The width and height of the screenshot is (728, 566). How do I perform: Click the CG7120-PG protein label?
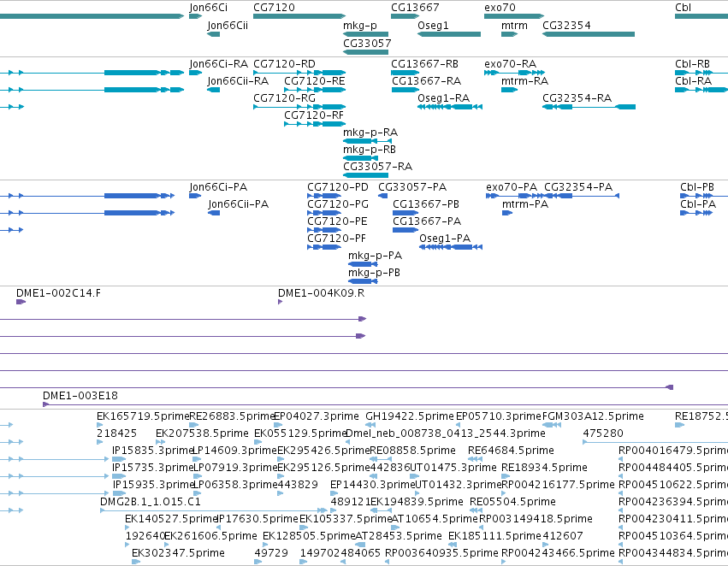338,204
